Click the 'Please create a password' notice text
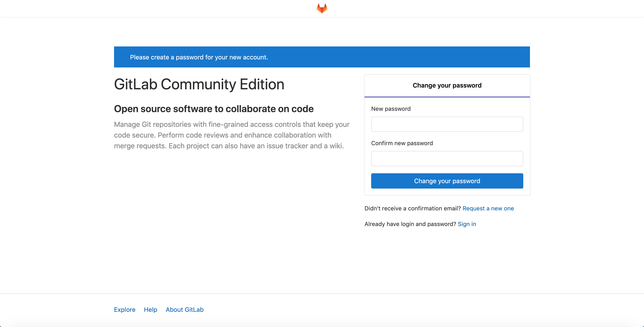 pos(199,57)
